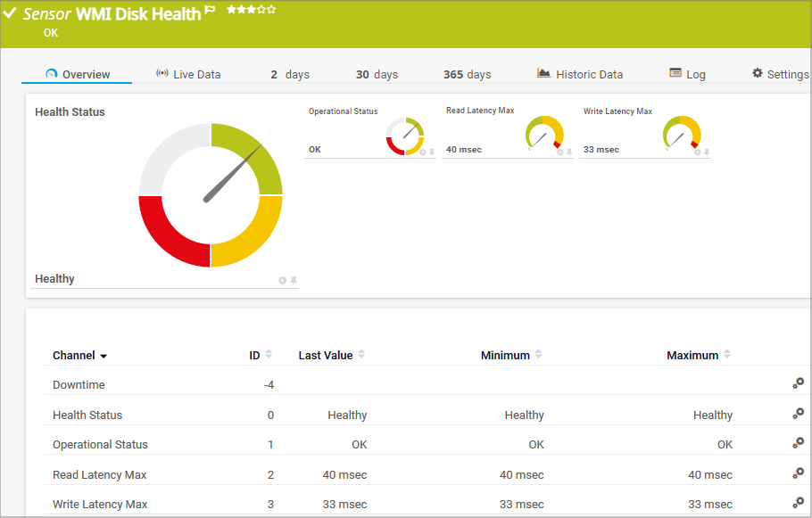
Task: Pin the Write Latency Max gauge
Action: [707, 152]
